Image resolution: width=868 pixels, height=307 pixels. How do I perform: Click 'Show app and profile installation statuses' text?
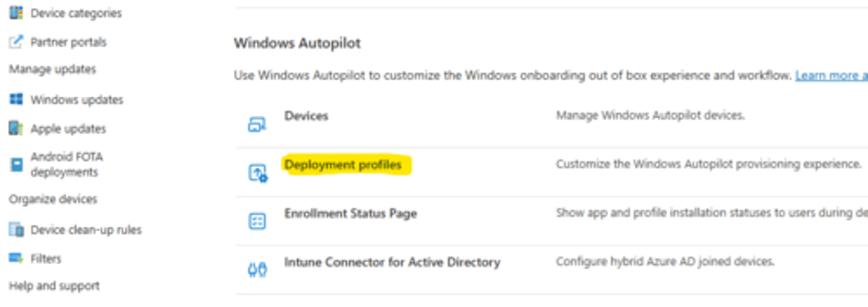[711, 212]
